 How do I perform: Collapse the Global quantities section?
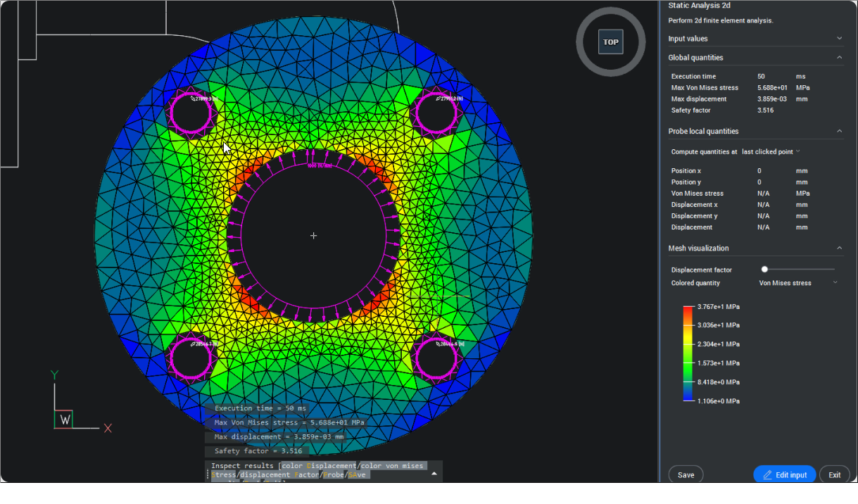tap(839, 58)
